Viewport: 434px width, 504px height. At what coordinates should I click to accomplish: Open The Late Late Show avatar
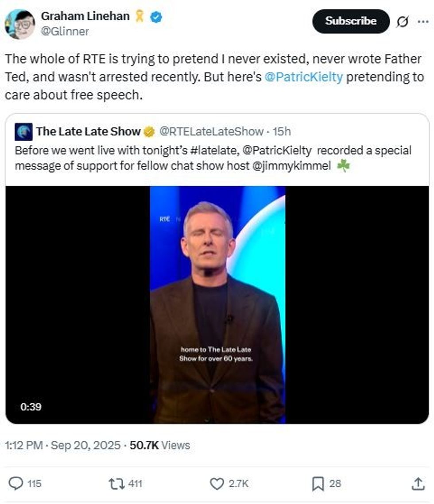[23, 131]
